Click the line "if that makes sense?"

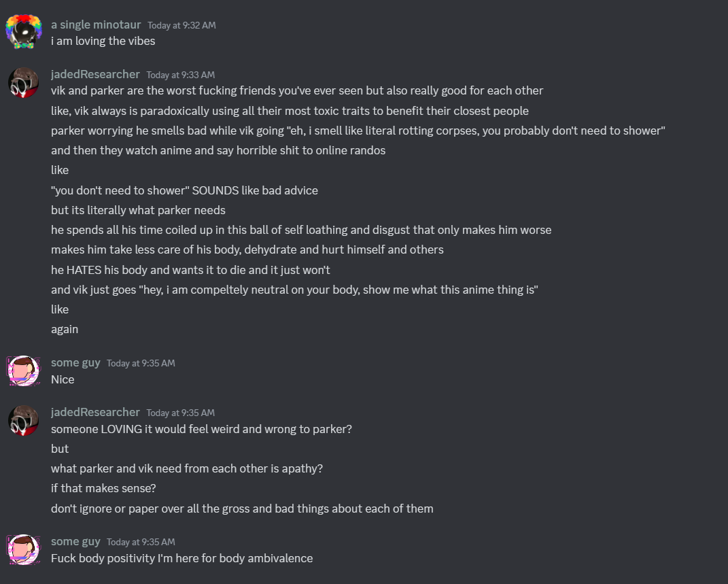[104, 488]
